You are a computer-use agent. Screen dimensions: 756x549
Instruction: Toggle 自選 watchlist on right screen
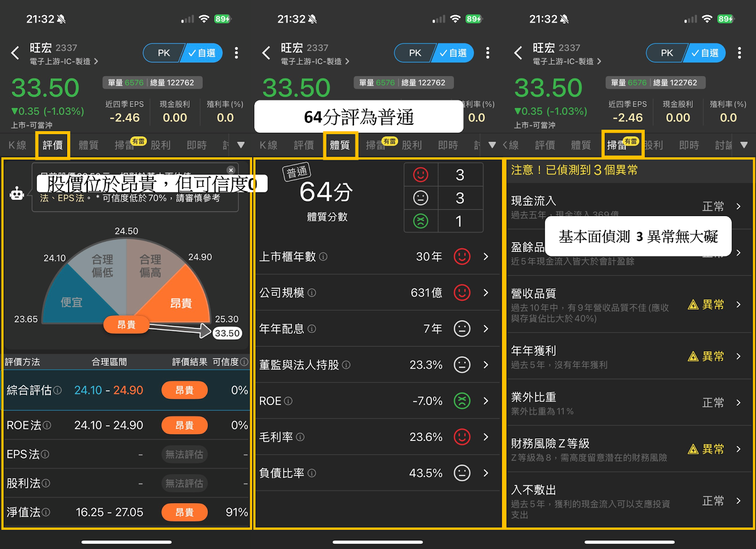(x=705, y=53)
